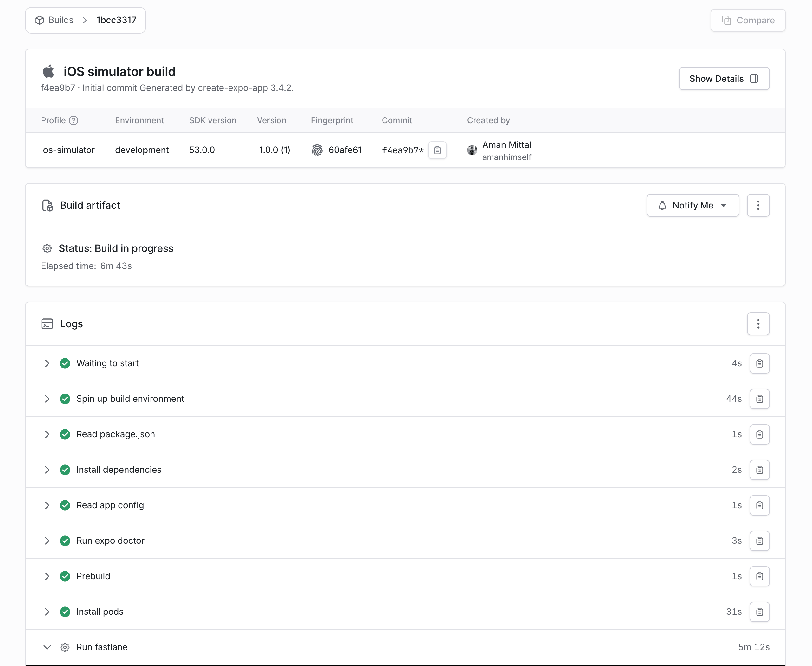Select the development environment value

[x=142, y=150]
